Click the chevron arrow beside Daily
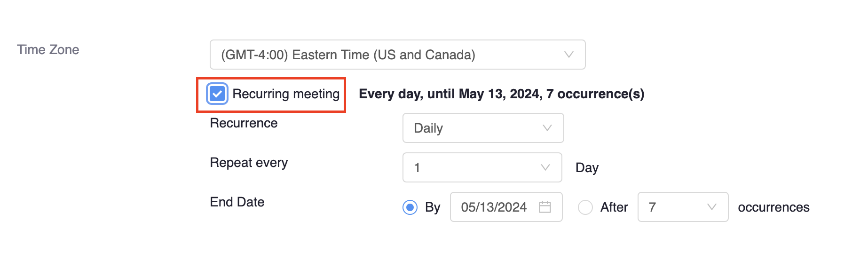Viewport: 868px width, 253px height. (547, 128)
